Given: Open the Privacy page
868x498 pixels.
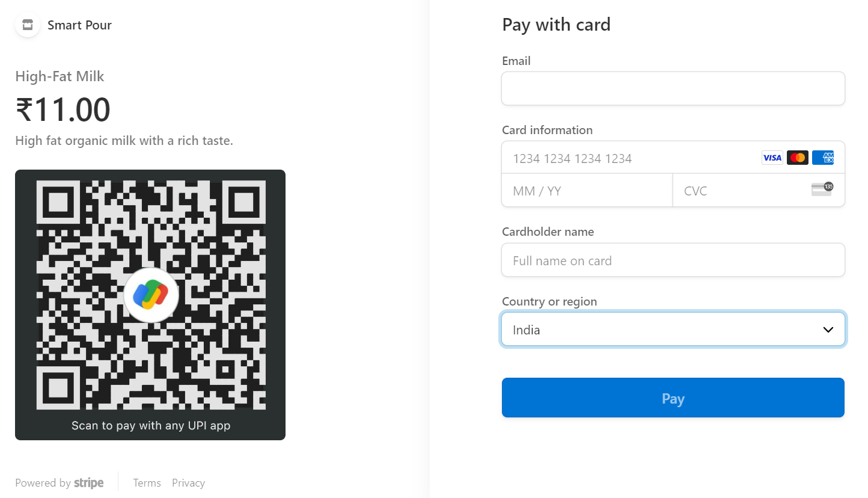Looking at the screenshot, I should (x=188, y=482).
